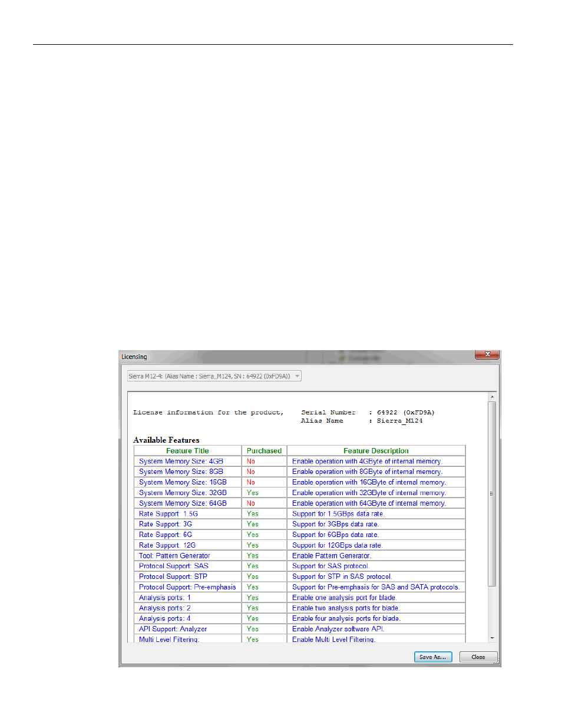Click Rate Support: 1.5G feature
Viewport: 562px width, 728px height.
[168, 514]
